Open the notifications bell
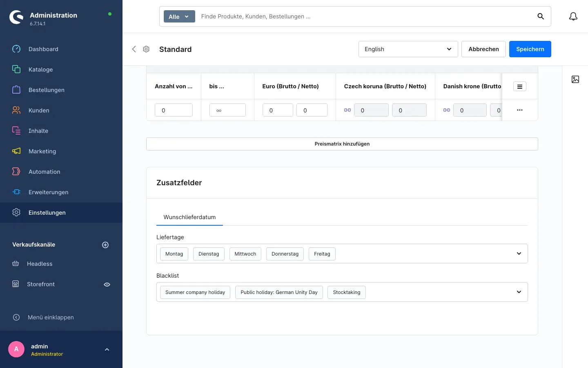 (x=573, y=16)
